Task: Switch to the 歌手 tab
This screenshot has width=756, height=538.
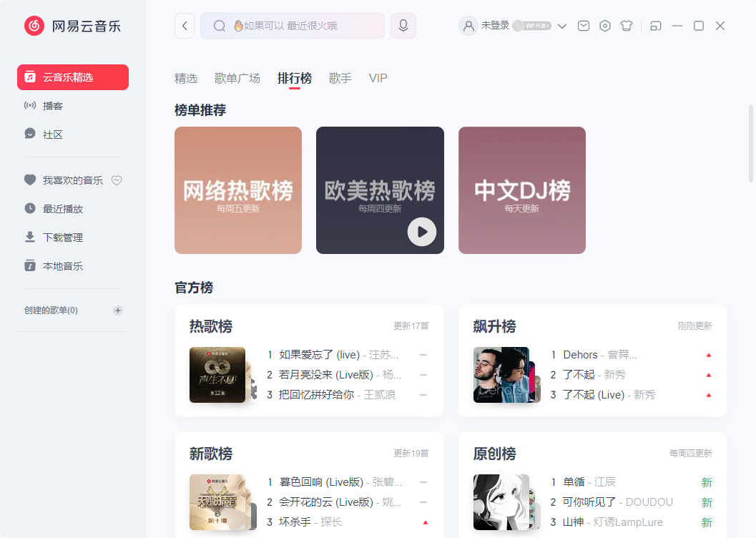Action: [340, 78]
